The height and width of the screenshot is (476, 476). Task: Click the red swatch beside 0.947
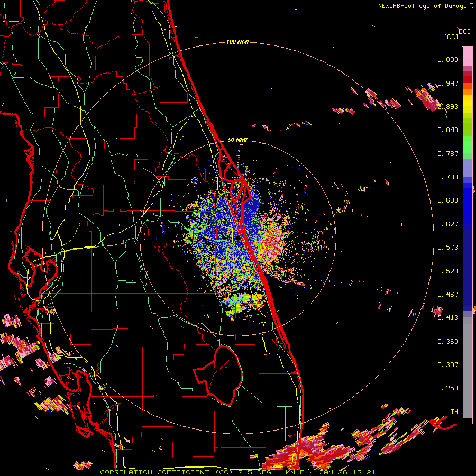(467, 79)
